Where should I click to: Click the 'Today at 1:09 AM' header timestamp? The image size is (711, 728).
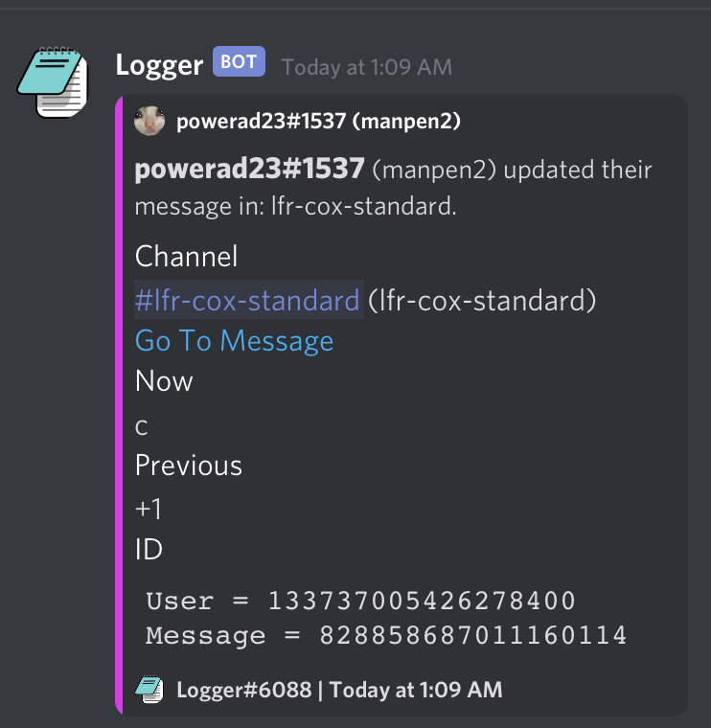click(x=367, y=67)
